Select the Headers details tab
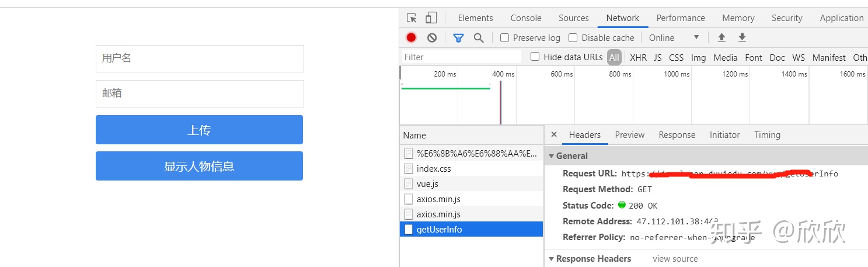 [x=584, y=134]
